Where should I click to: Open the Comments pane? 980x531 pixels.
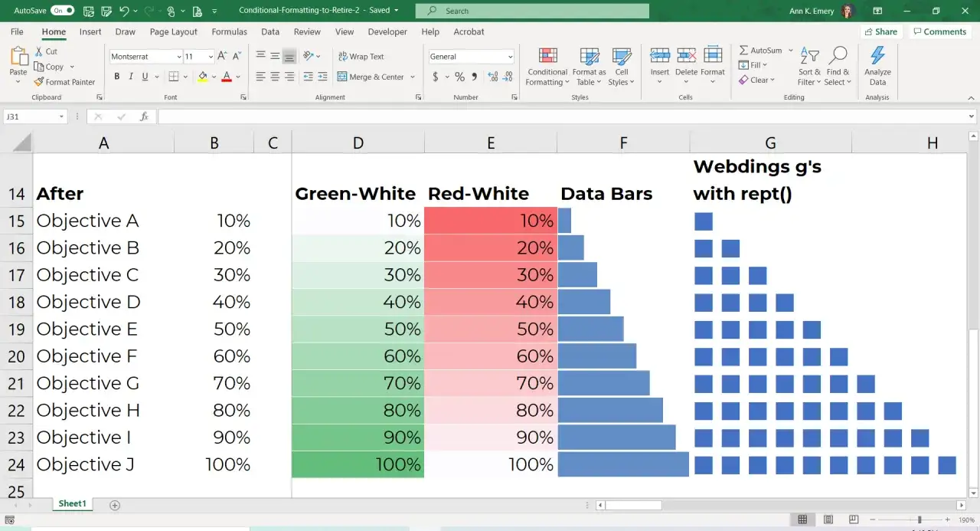tap(939, 32)
